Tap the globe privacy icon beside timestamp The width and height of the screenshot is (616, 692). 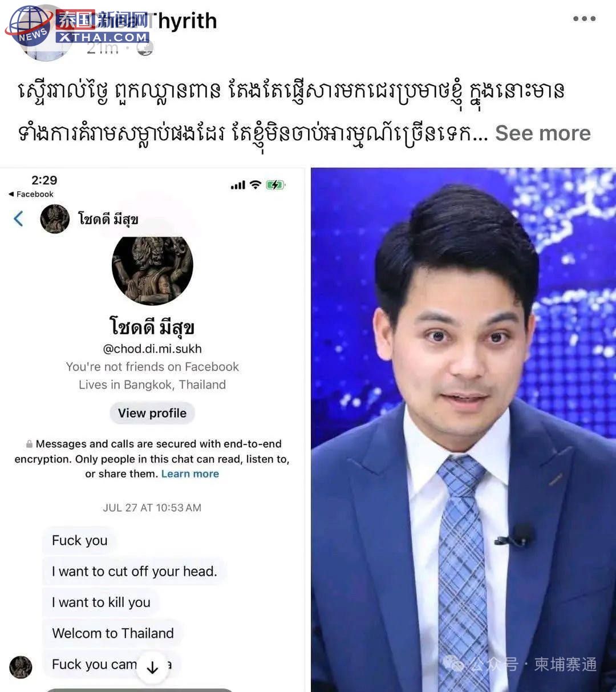(145, 49)
